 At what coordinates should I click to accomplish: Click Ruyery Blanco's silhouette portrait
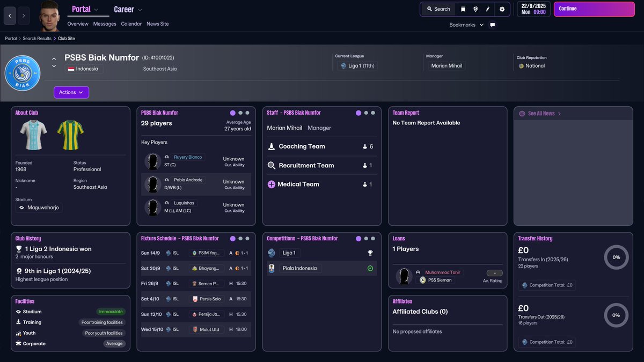[x=153, y=161]
